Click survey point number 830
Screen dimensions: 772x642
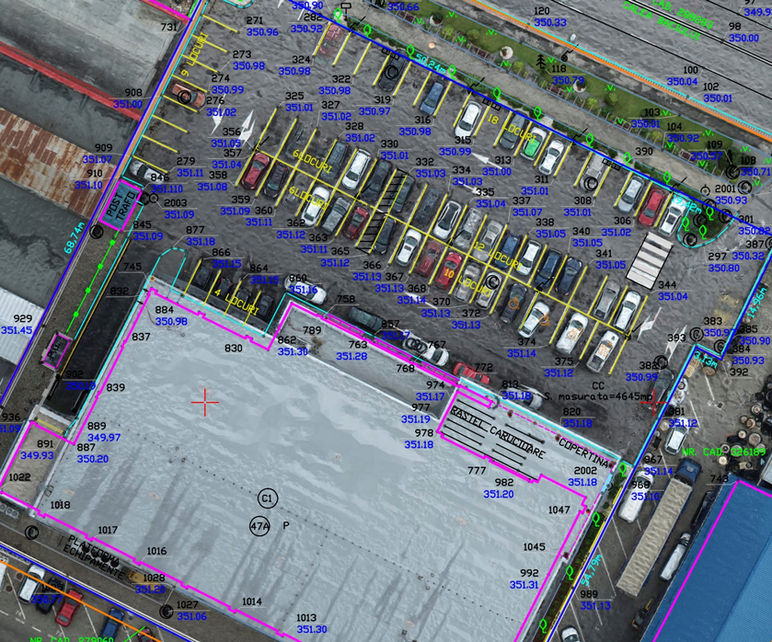pyautogui.click(x=233, y=348)
